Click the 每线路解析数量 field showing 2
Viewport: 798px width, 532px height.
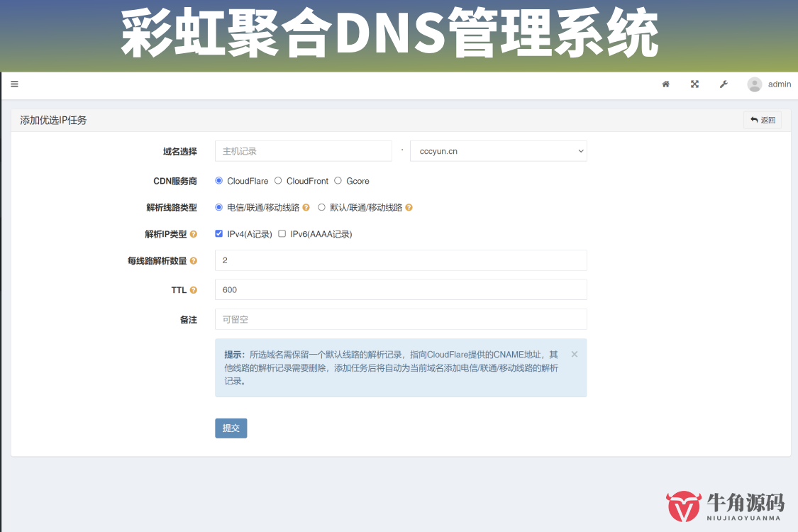401,260
